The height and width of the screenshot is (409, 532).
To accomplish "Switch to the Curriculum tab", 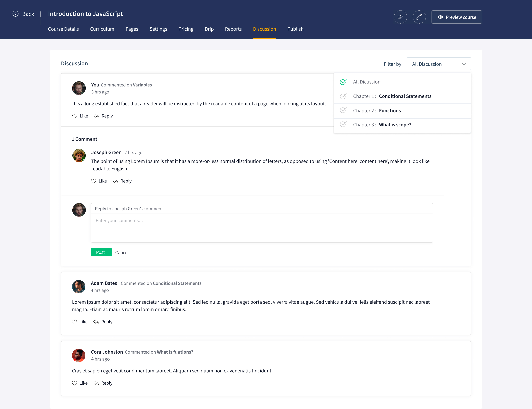I will pos(102,29).
